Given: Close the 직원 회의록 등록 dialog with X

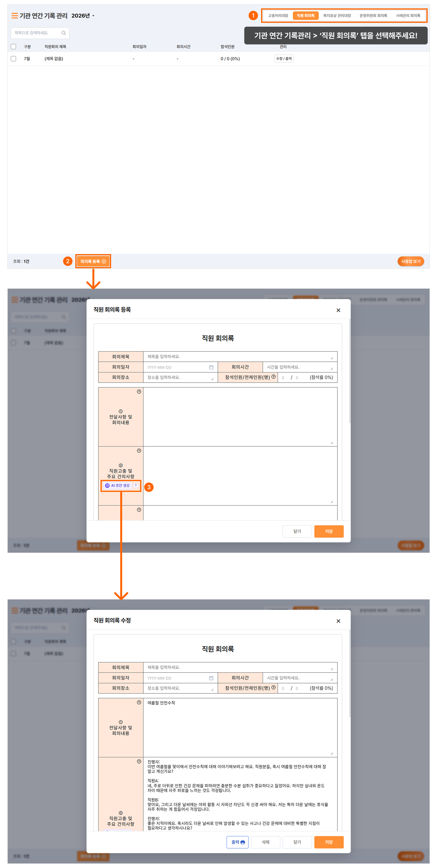Looking at the screenshot, I should 338,310.
